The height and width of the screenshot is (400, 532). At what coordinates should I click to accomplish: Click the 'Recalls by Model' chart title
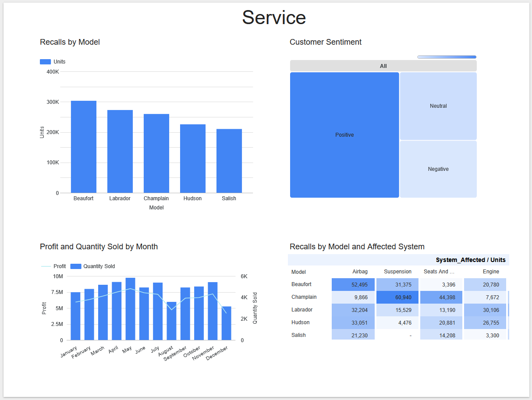69,42
